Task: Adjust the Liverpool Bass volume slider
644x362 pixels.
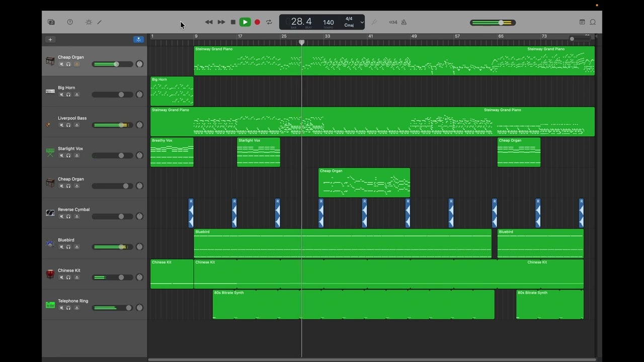Action: [x=113, y=125]
